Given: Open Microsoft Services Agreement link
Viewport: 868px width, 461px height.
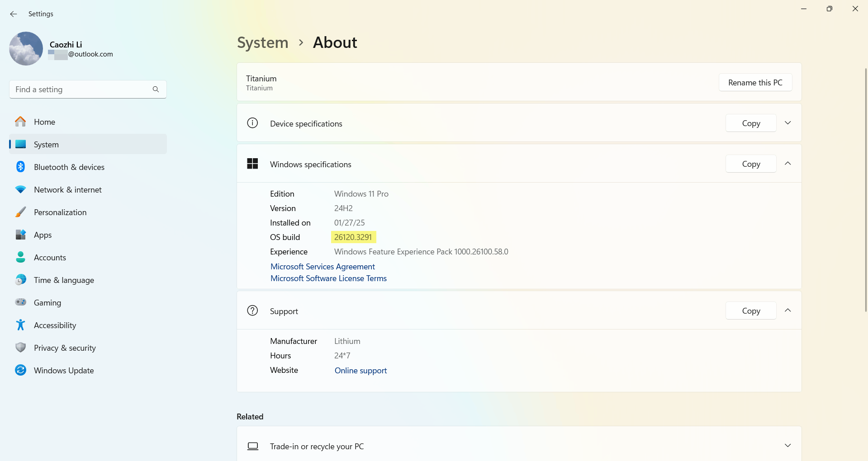Looking at the screenshot, I should (323, 267).
